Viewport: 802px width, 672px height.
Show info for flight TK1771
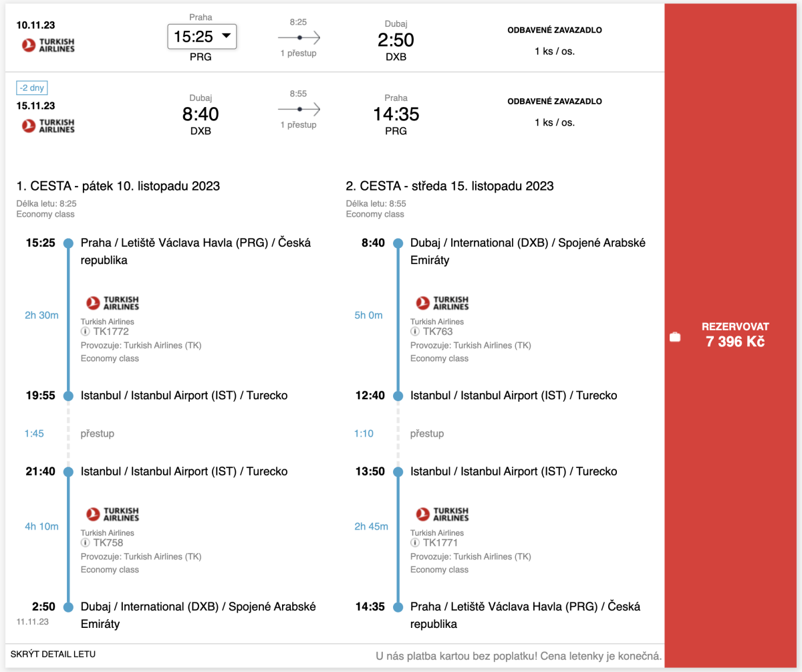[414, 543]
